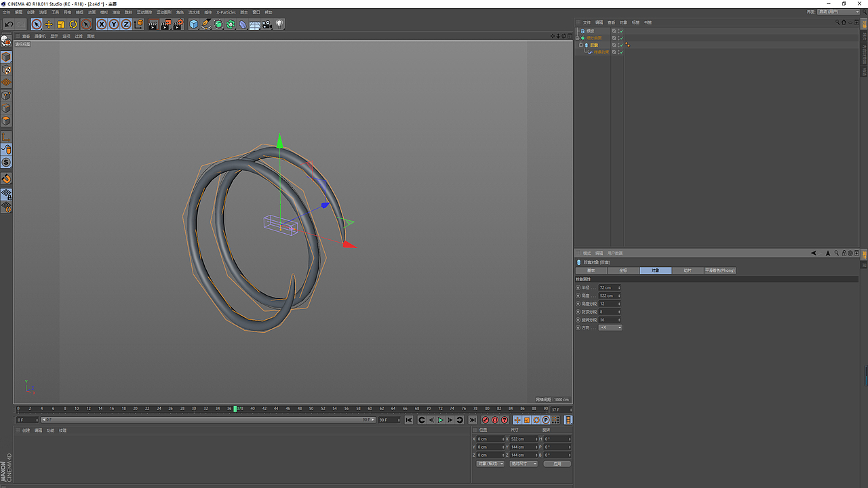Play the animation forward
This screenshot has width=868, height=488.
pos(440,420)
